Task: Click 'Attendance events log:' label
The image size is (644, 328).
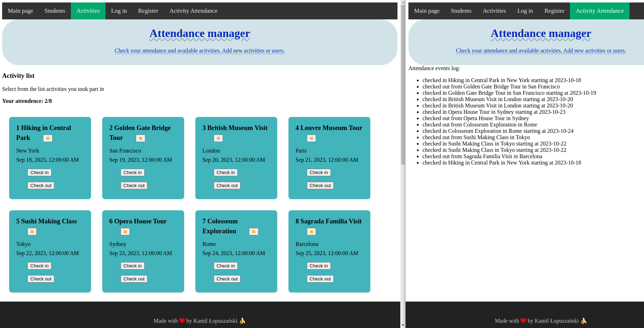Action: (x=434, y=68)
